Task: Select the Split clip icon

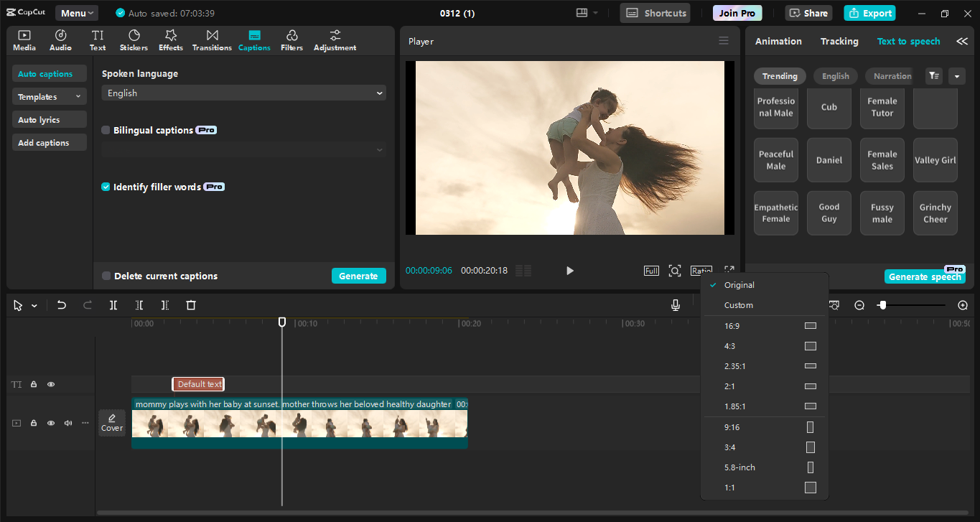Action: click(113, 304)
